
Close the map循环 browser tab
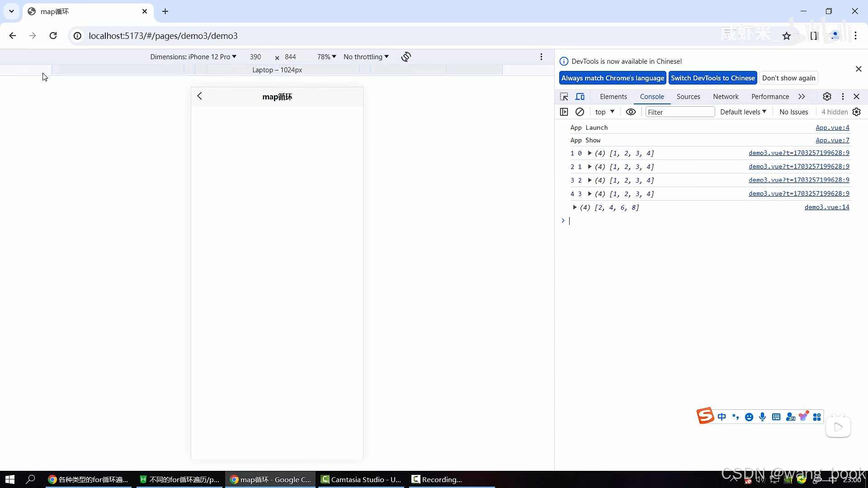point(145,11)
